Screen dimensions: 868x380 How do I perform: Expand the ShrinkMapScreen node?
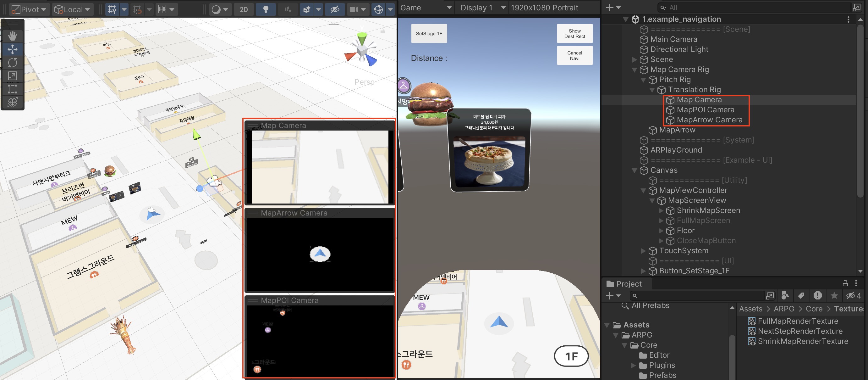tap(661, 211)
